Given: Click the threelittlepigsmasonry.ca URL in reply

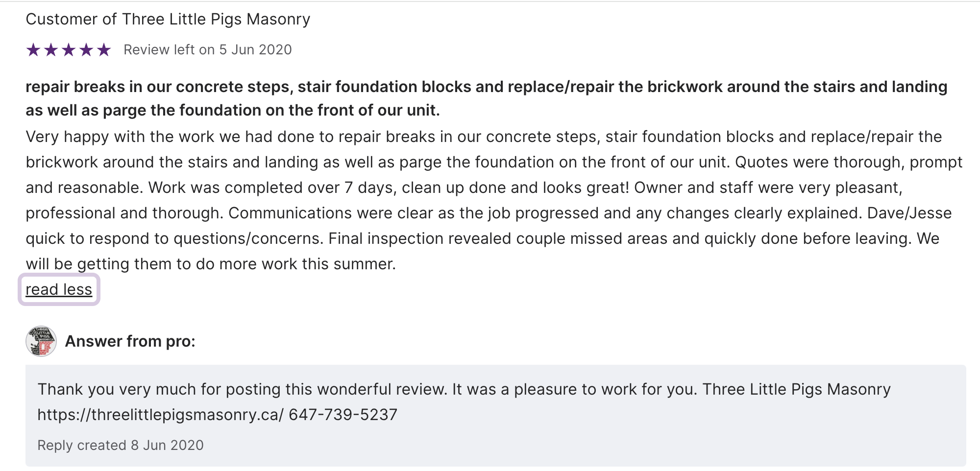Looking at the screenshot, I should [x=160, y=415].
